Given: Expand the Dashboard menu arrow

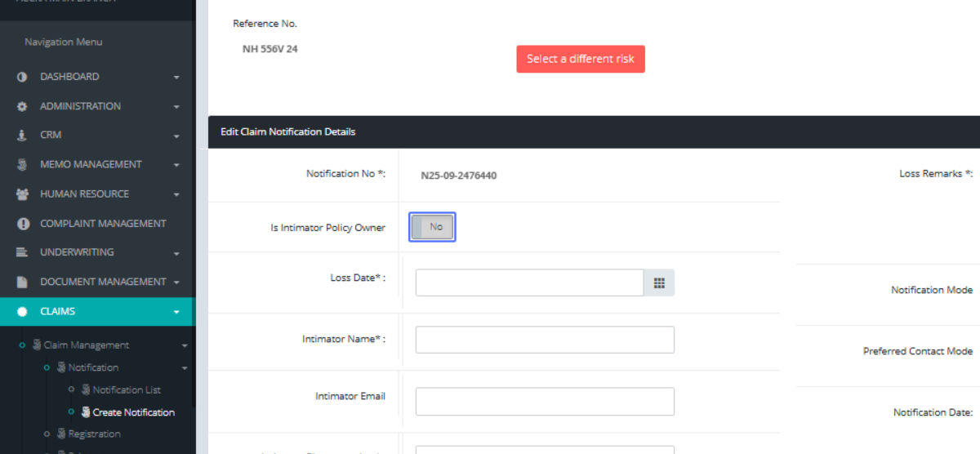Looking at the screenshot, I should click(x=176, y=78).
